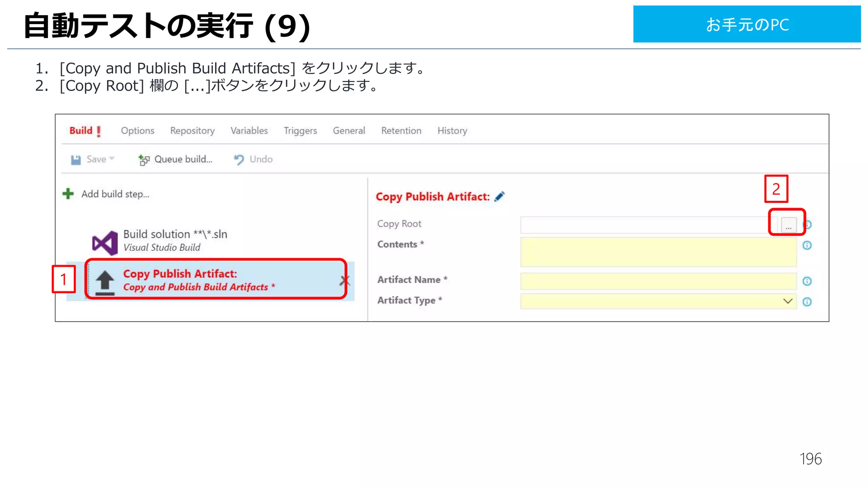The width and height of the screenshot is (868, 488).
Task: Click the info icon next to Contents
Action: coord(807,245)
